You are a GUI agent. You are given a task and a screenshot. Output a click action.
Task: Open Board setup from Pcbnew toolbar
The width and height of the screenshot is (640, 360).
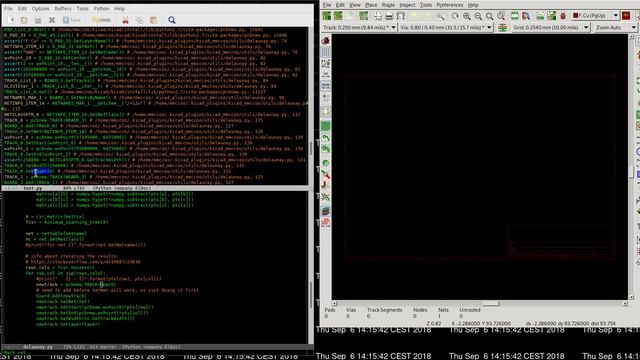(363, 16)
